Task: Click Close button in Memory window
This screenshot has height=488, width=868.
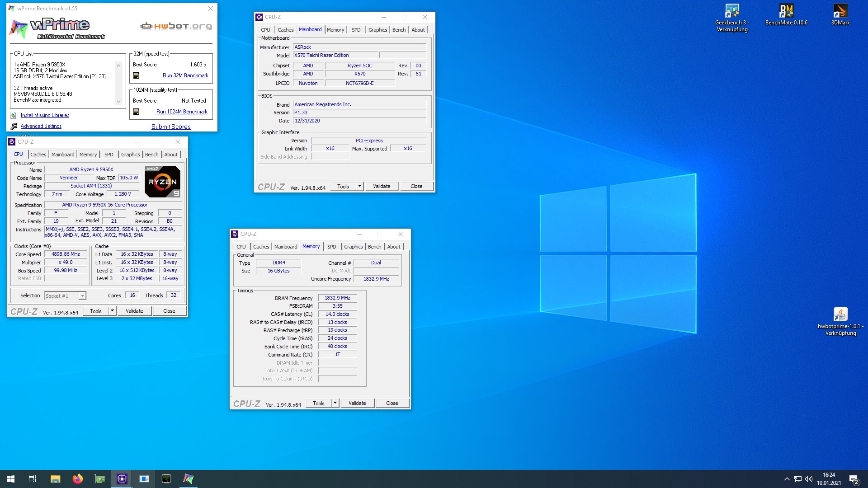Action: click(392, 403)
